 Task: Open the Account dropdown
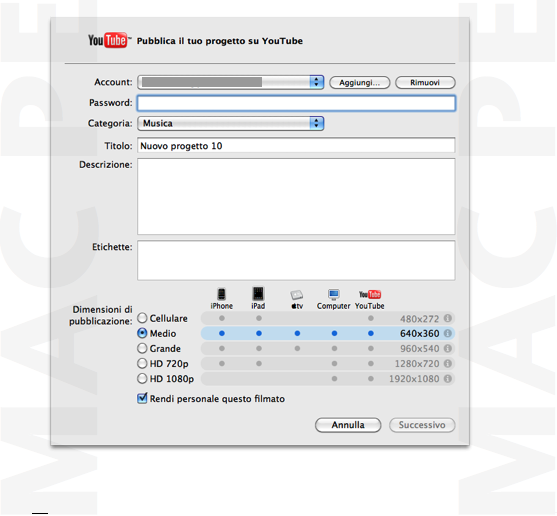tap(231, 82)
